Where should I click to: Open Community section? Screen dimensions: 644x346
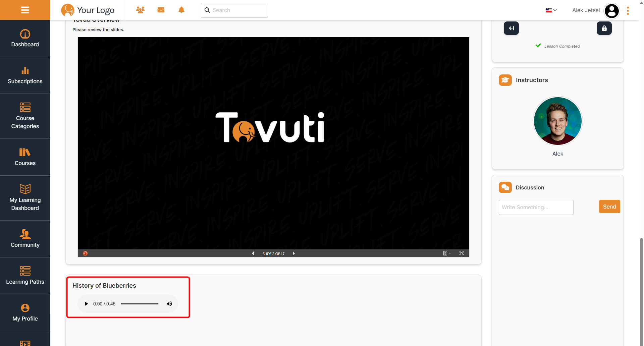click(x=25, y=239)
